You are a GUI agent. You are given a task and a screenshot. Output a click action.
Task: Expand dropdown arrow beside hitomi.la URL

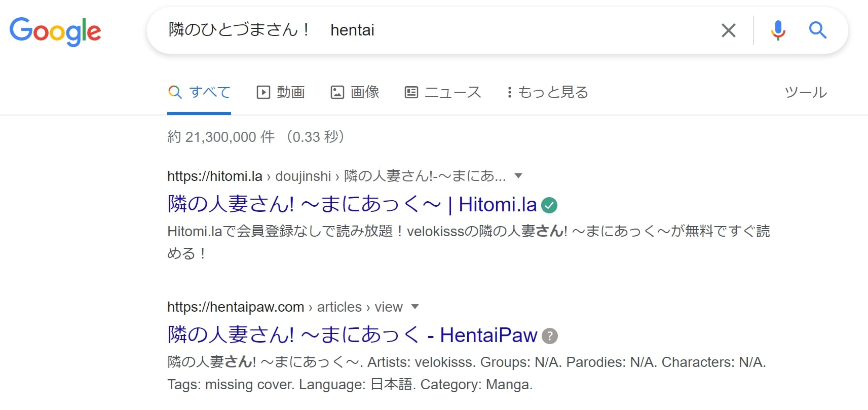518,176
